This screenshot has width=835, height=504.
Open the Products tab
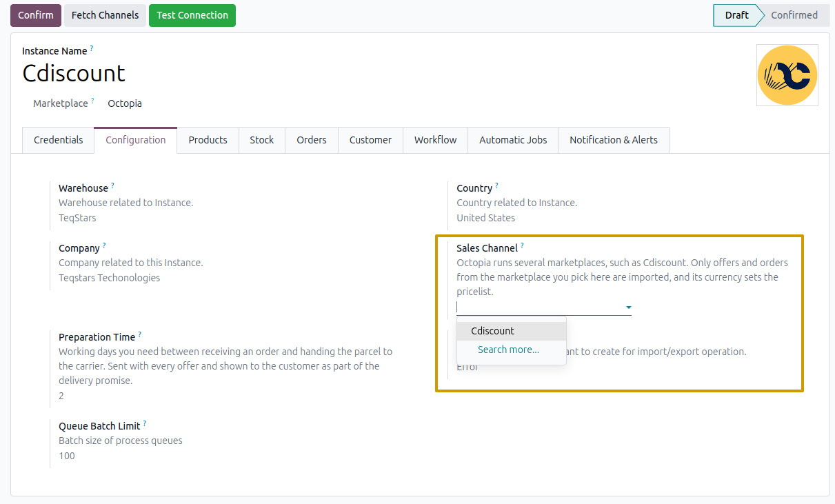coord(208,140)
